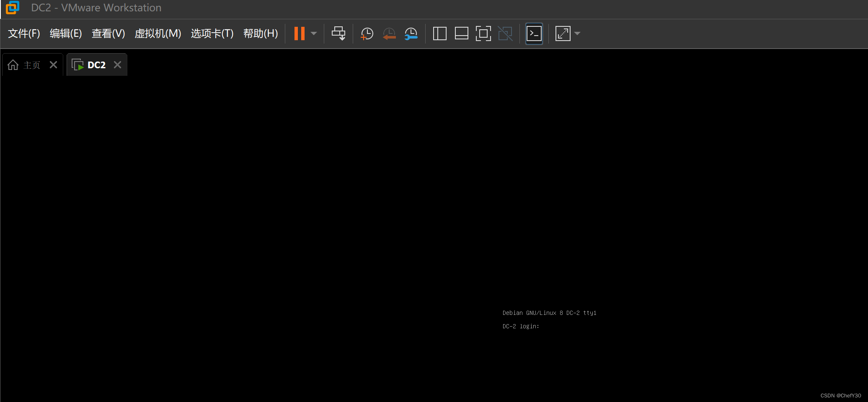Send Ctrl+Alt+Del to the VM
This screenshot has width=868, height=402.
click(338, 33)
